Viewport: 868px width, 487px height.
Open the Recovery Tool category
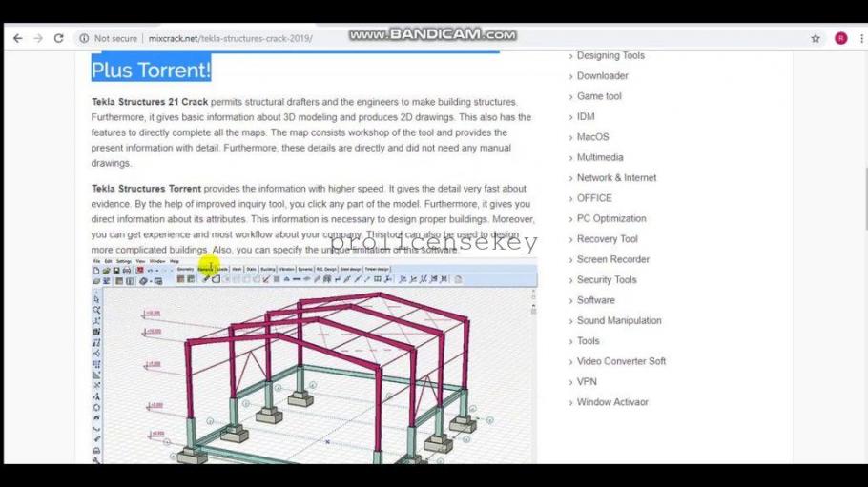[608, 239]
